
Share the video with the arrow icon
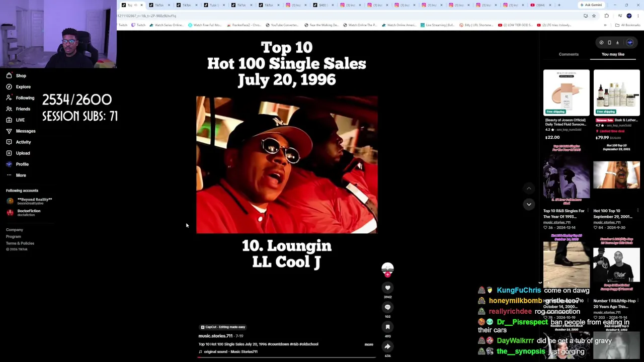point(387,346)
